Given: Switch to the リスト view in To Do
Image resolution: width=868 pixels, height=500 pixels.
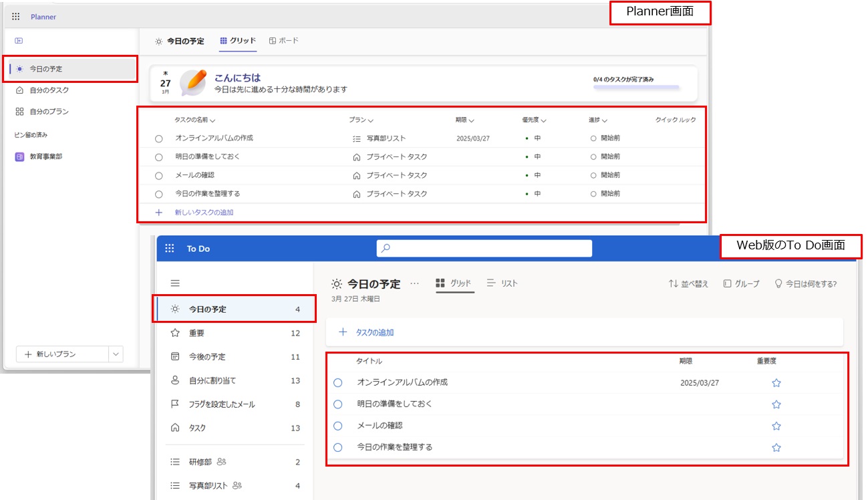Looking at the screenshot, I should [502, 283].
